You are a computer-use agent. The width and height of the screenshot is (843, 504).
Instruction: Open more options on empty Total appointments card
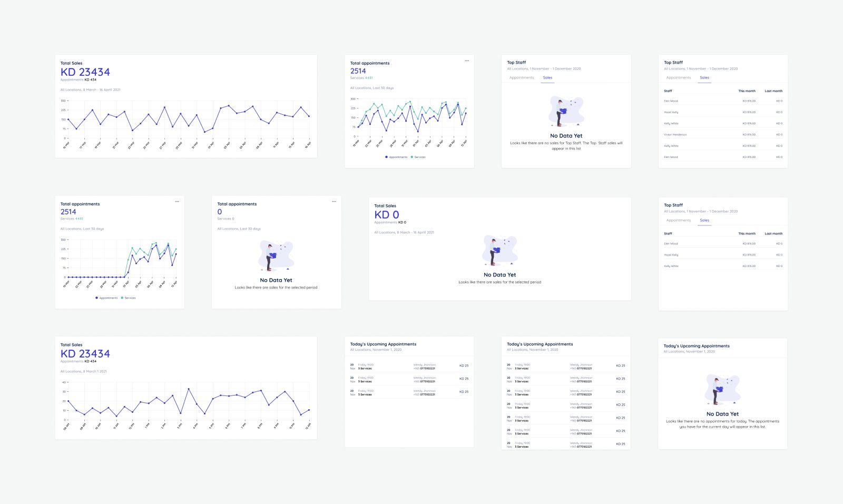click(x=334, y=201)
